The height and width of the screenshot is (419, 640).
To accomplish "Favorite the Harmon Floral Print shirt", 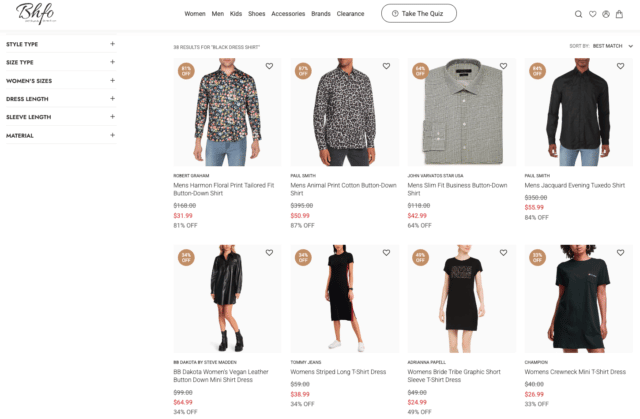I will point(269,66).
